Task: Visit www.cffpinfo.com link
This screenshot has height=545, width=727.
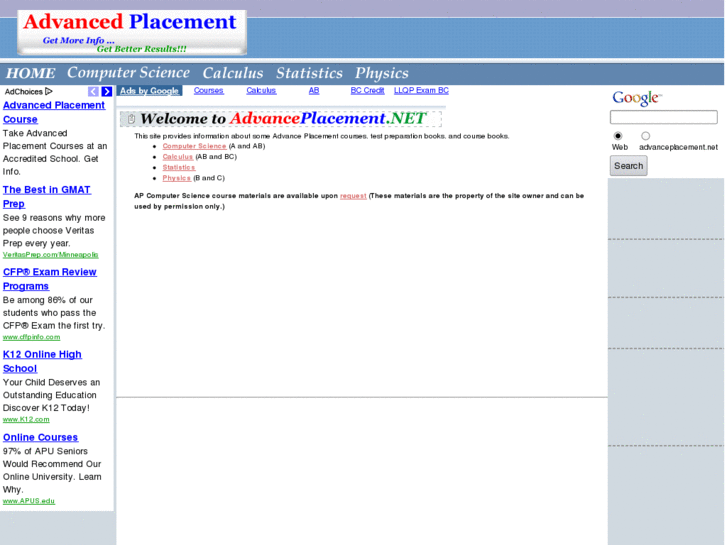Action: click(x=32, y=337)
